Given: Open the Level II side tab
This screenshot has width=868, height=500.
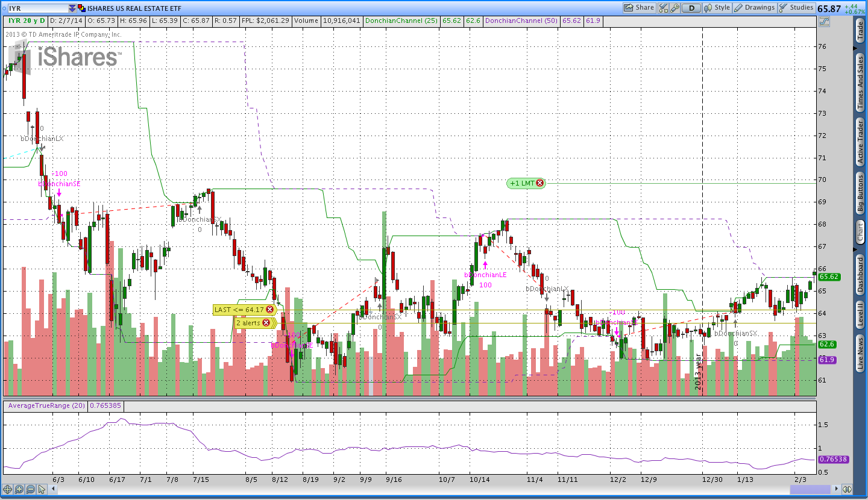Looking at the screenshot, I should 861,315.
